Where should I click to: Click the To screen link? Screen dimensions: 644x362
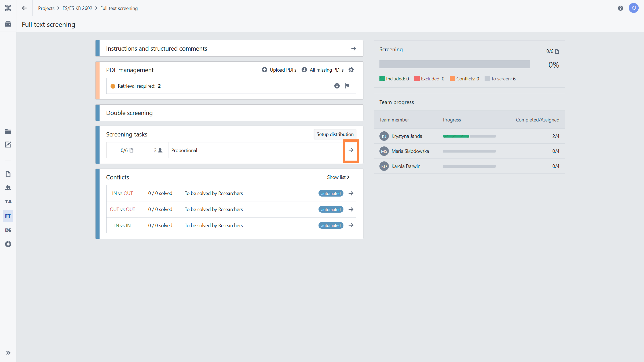coord(501,79)
